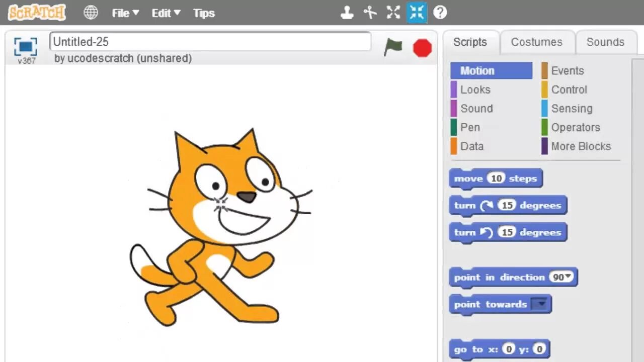Open block help question mark tool
The image size is (644, 362).
tap(440, 13)
